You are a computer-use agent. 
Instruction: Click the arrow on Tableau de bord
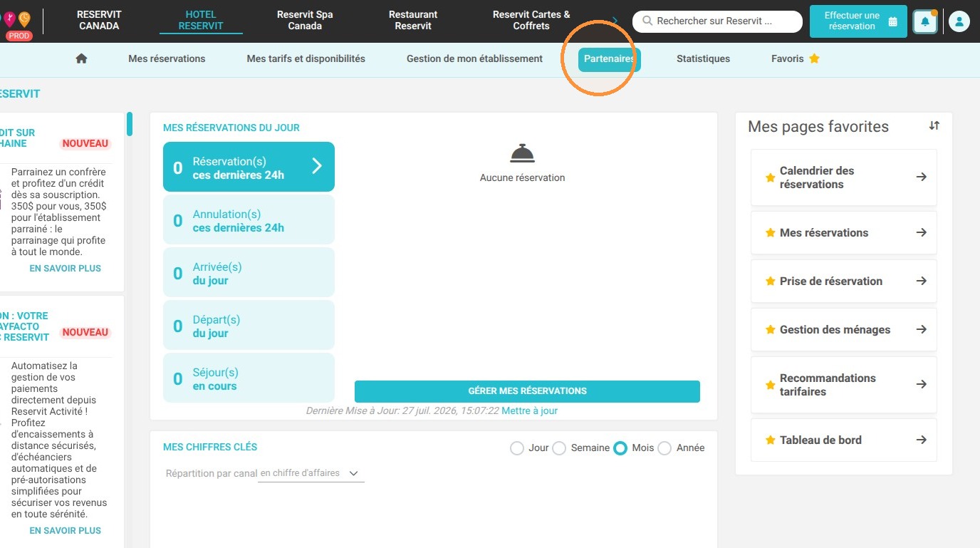coord(921,440)
